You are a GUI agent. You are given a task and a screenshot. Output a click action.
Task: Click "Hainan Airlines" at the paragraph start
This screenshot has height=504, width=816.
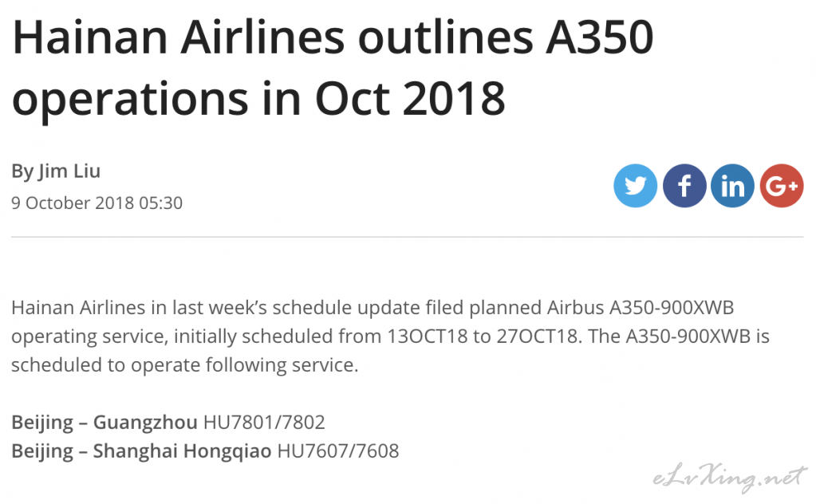pos(78,307)
